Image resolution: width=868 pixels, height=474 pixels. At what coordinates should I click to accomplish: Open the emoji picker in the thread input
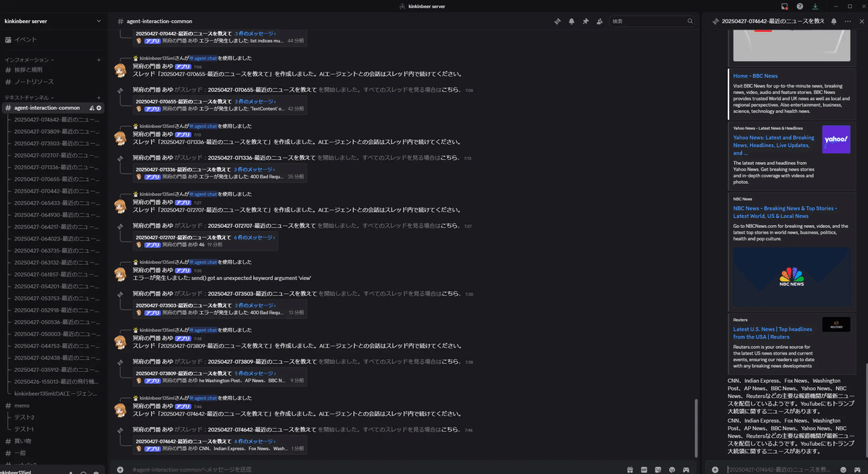[x=843, y=470]
